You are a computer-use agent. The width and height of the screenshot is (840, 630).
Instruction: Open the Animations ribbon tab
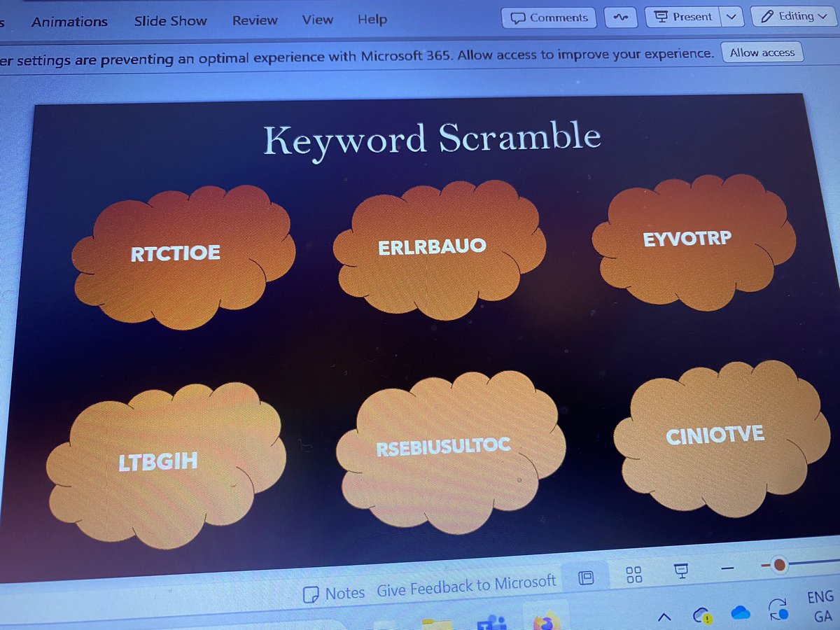click(69, 22)
